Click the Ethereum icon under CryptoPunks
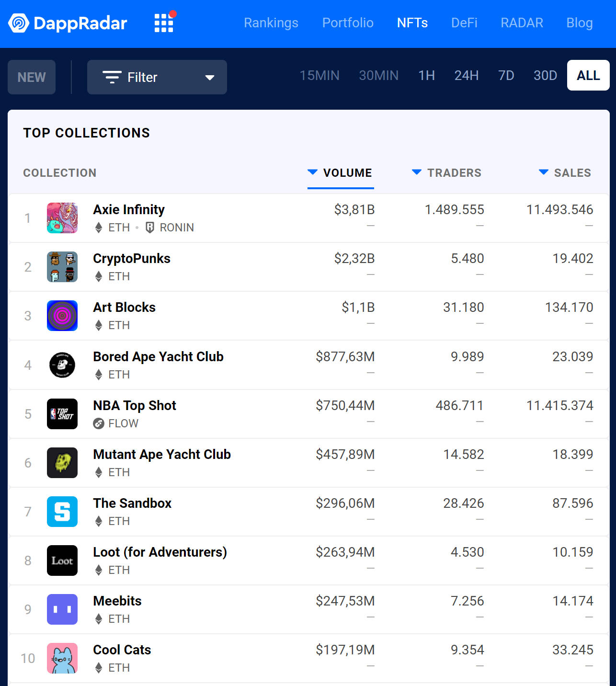Screen dimensions: 616x686 click(x=99, y=276)
